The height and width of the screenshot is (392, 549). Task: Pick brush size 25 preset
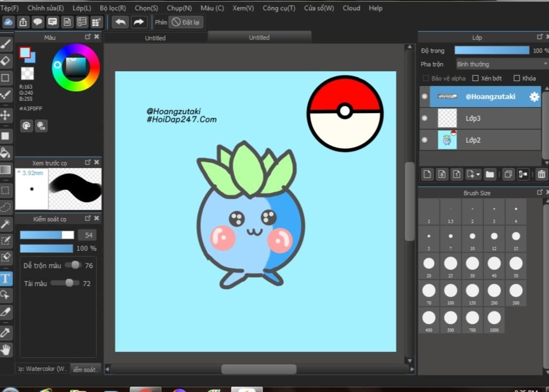tap(450, 266)
